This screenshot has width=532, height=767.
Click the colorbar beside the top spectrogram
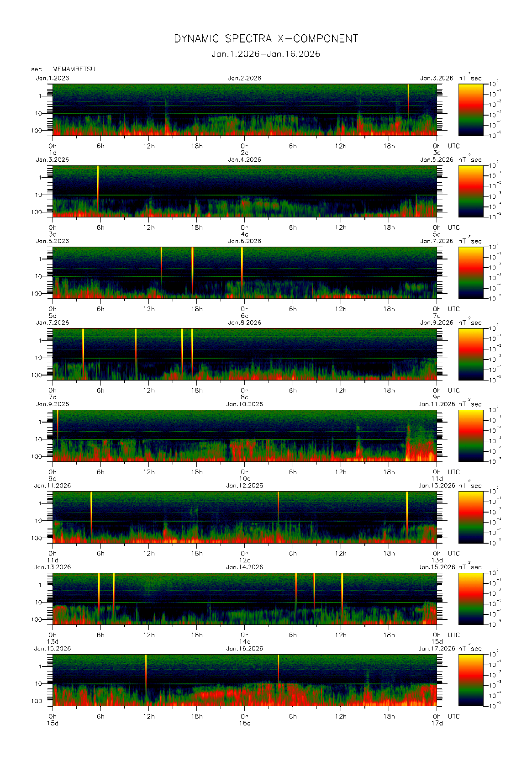(x=470, y=109)
